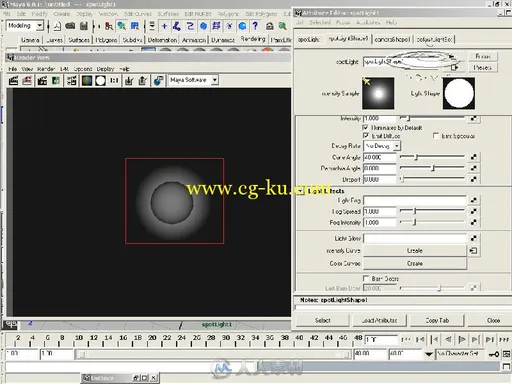This screenshot has width=512, height=384.
Task: Toggle the rendering selection mask globe icon
Action: coord(242,26)
